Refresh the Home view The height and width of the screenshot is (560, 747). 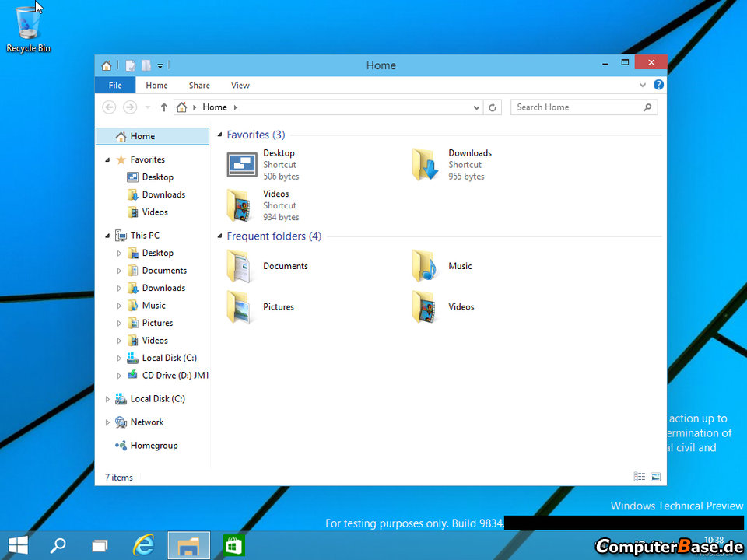coord(493,107)
